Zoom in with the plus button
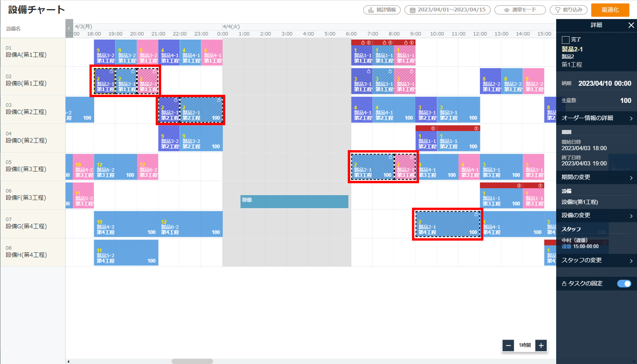The width and height of the screenshot is (637, 364). [x=541, y=346]
